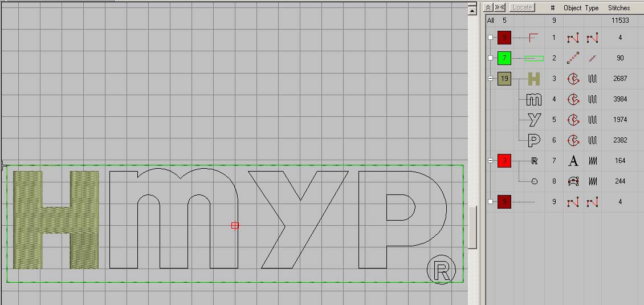Select the outlined P thumbnail in the list
This screenshot has width=644, height=305.
(533, 140)
